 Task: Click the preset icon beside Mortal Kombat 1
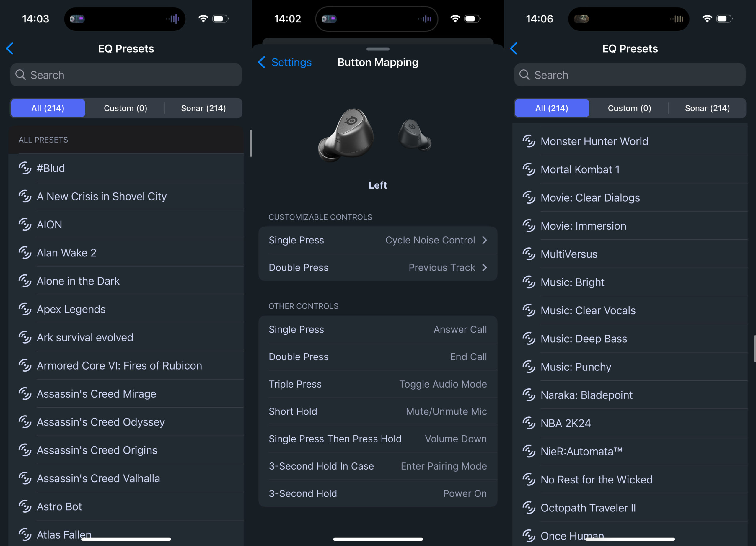[x=529, y=170]
